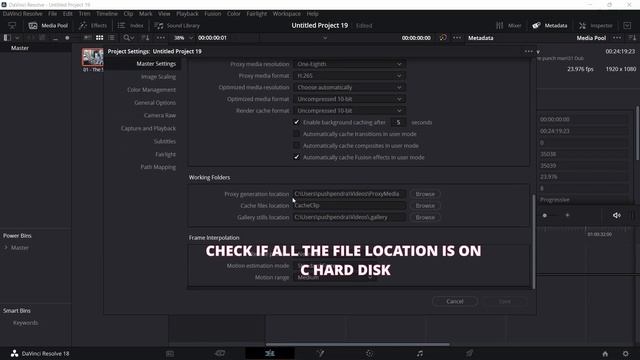
Task: Open the Workspace menu
Action: pos(287,13)
